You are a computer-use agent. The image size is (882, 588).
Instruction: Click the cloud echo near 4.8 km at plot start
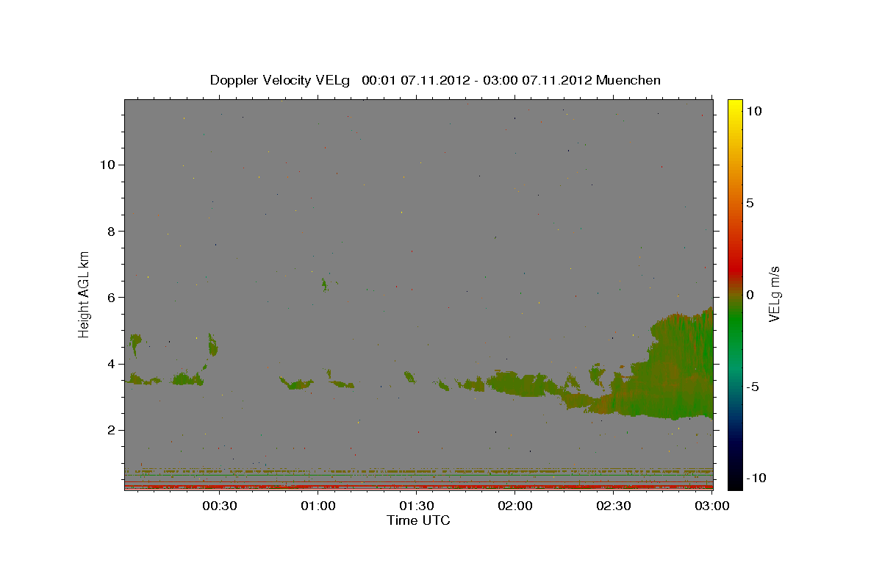point(135,343)
